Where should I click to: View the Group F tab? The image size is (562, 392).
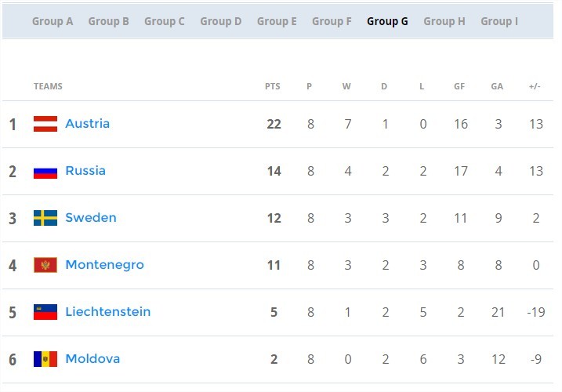332,21
